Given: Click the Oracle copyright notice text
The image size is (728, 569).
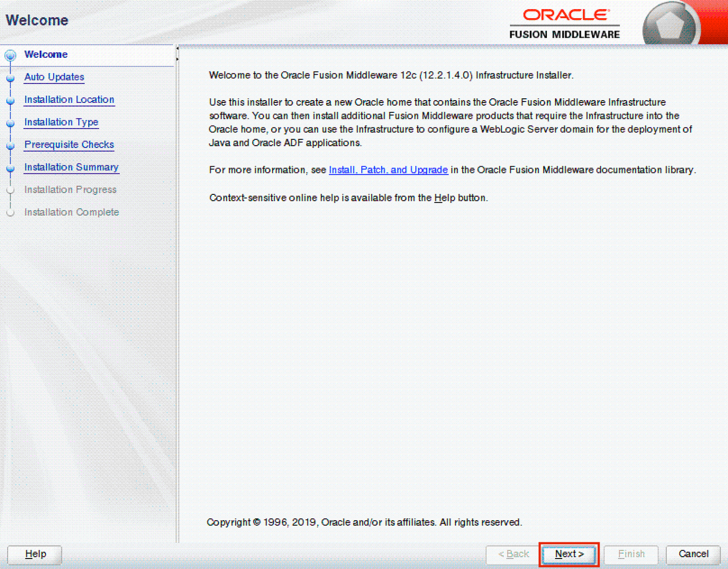Looking at the screenshot, I should point(364,522).
